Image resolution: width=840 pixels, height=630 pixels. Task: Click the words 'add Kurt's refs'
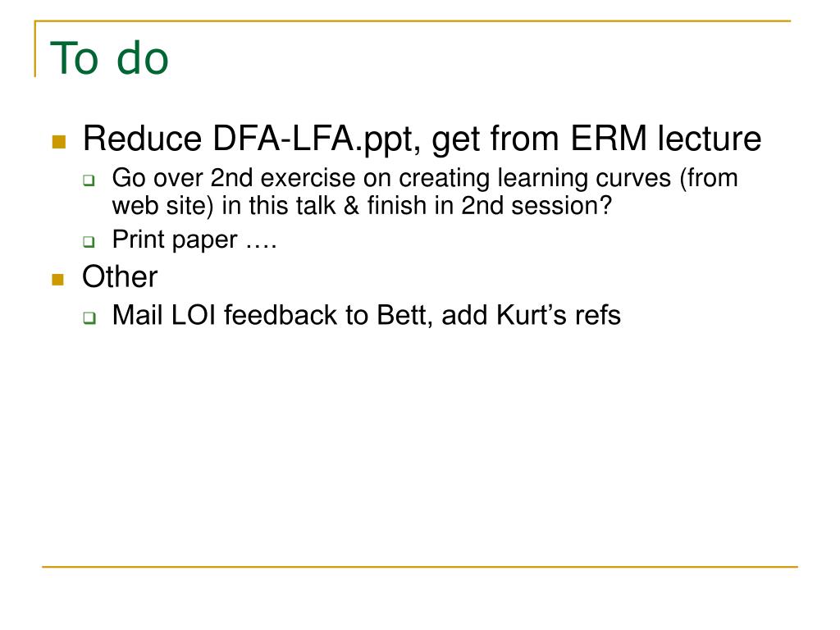click(x=532, y=315)
